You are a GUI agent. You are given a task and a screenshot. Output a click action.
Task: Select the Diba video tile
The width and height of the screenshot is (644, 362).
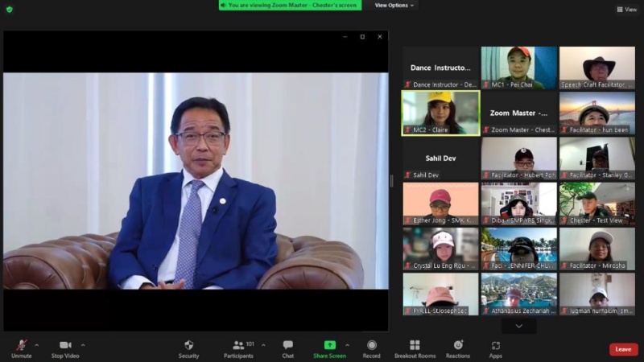[x=519, y=204]
